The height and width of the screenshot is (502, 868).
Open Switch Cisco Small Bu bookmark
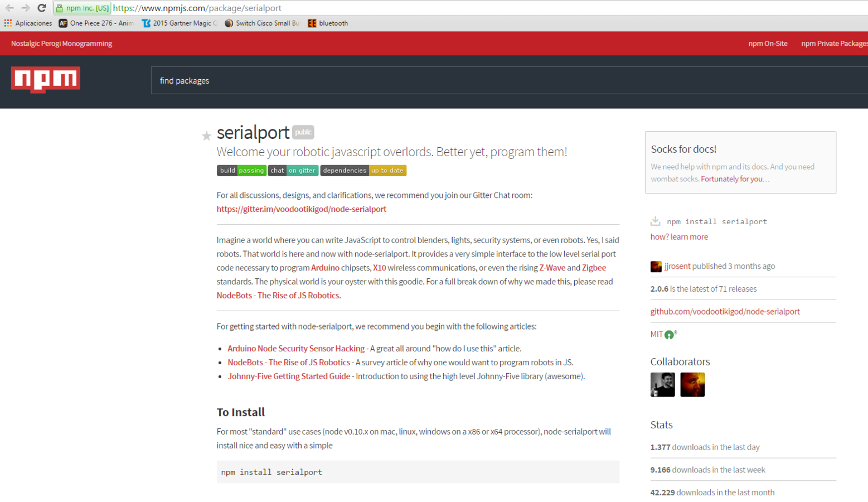[x=262, y=23]
